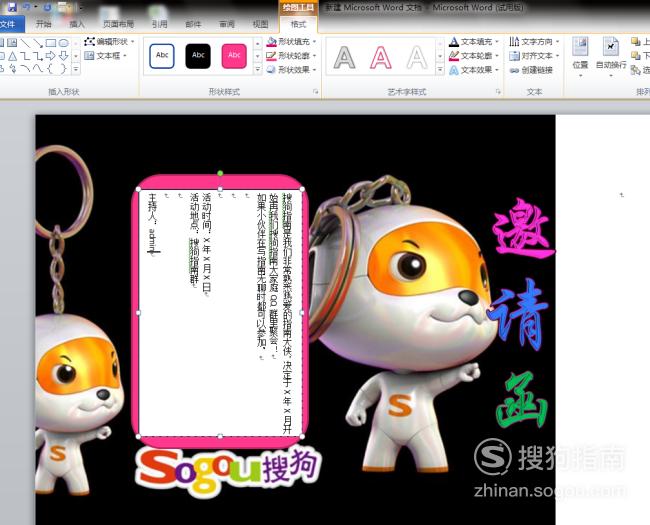Select the Down Arrow block shape
Image resolution: width=650 pixels, height=525 pixels.
pyautogui.click(x=63, y=56)
